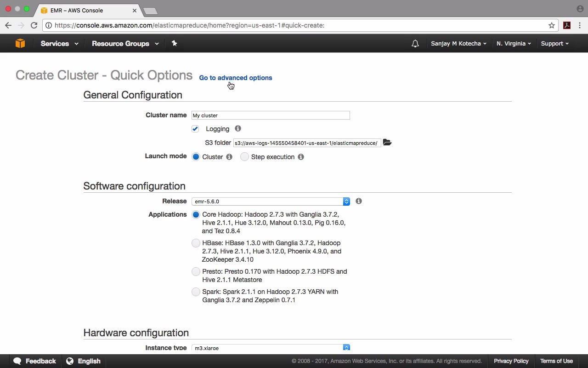Expand the Services menu

59,44
